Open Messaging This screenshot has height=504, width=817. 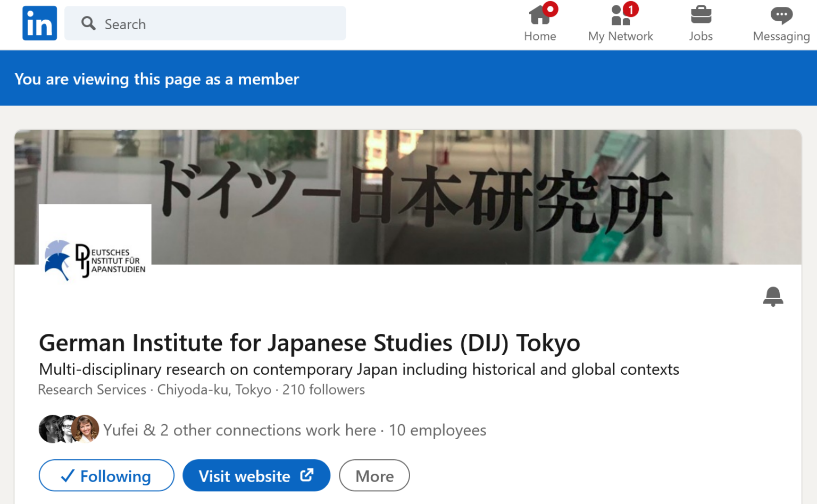[x=781, y=23]
